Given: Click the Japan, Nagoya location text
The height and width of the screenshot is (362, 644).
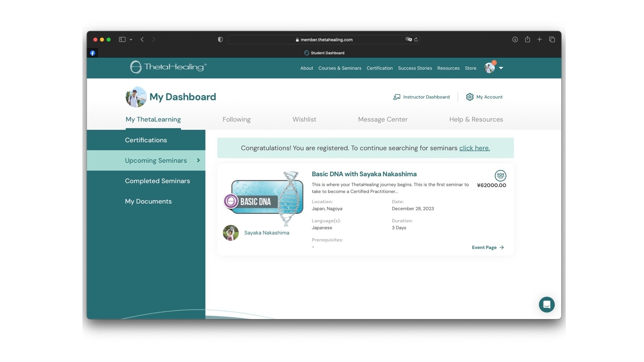Looking at the screenshot, I should pyautogui.click(x=327, y=208).
